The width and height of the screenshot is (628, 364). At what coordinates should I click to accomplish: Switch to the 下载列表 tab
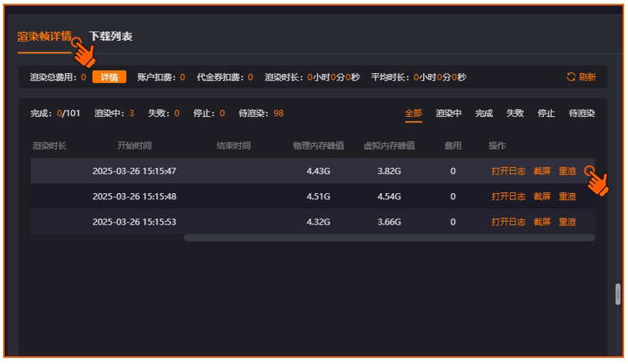[111, 37]
